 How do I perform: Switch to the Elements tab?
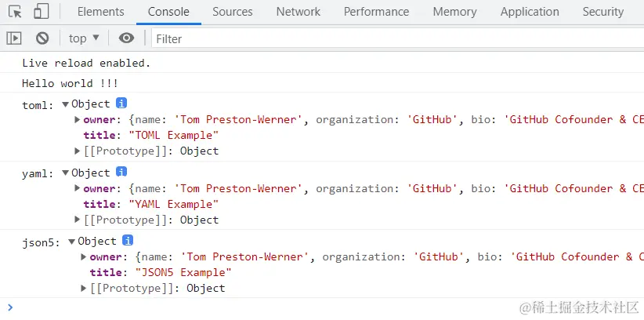[100, 12]
